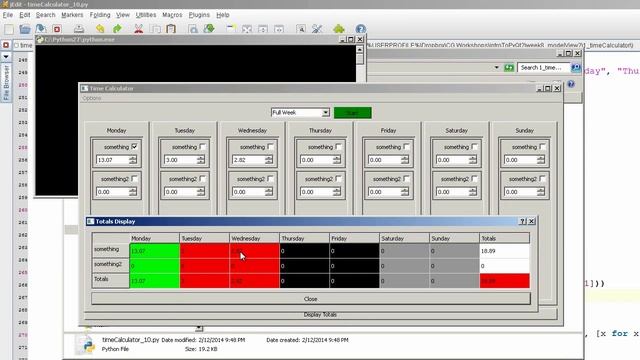This screenshot has height=360, width=640.
Task: Open the Folding menu
Action: (x=100, y=15)
